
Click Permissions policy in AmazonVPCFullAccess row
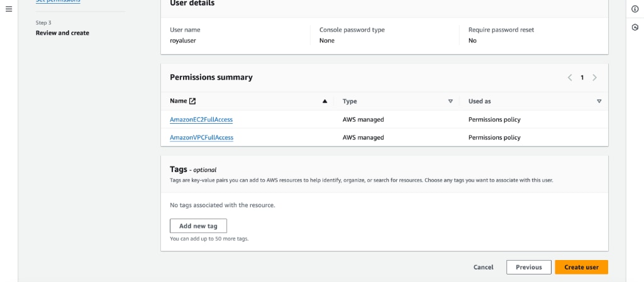click(494, 138)
